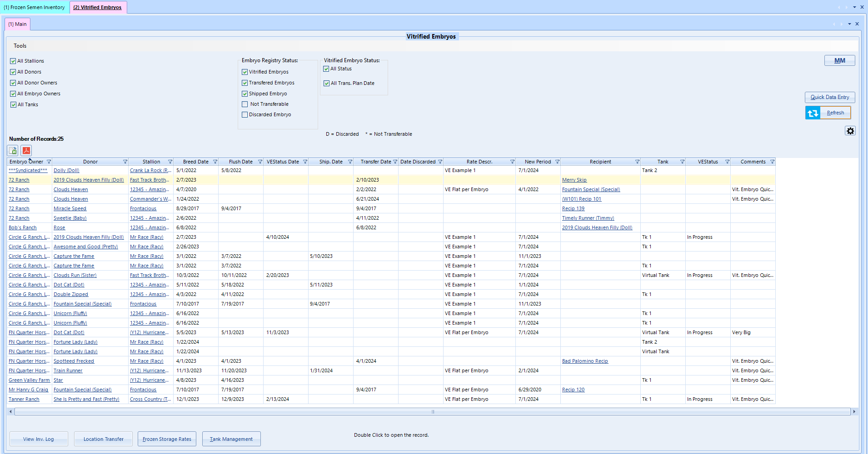Open Recip 120 recipient link
Viewport: 868px width, 454px height.
(x=573, y=390)
